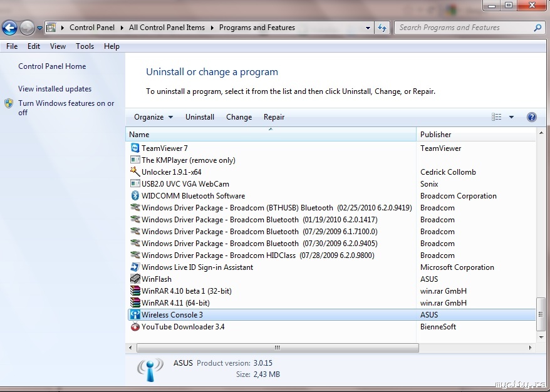
Task: Click the large wireless antenna icon in details pane
Action: [150, 369]
